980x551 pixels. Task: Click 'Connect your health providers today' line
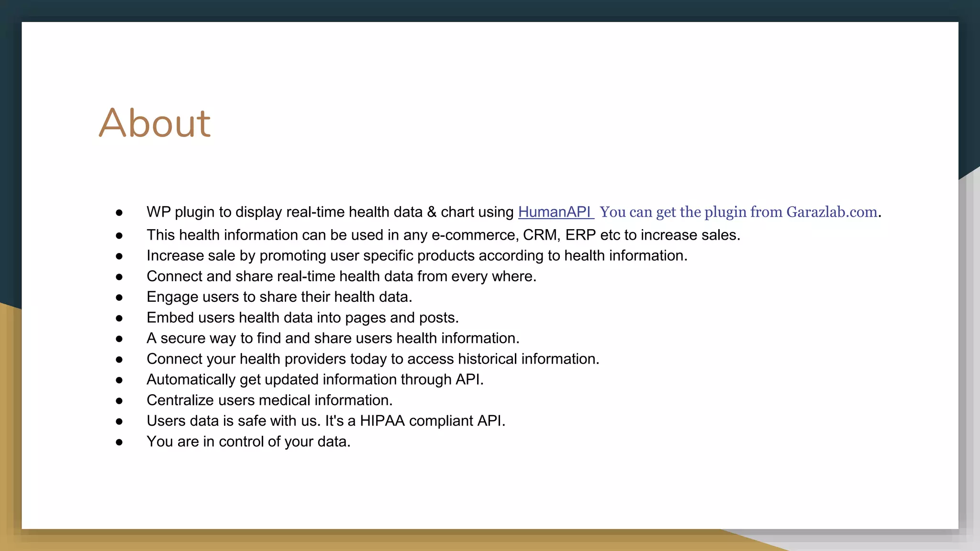[373, 359]
